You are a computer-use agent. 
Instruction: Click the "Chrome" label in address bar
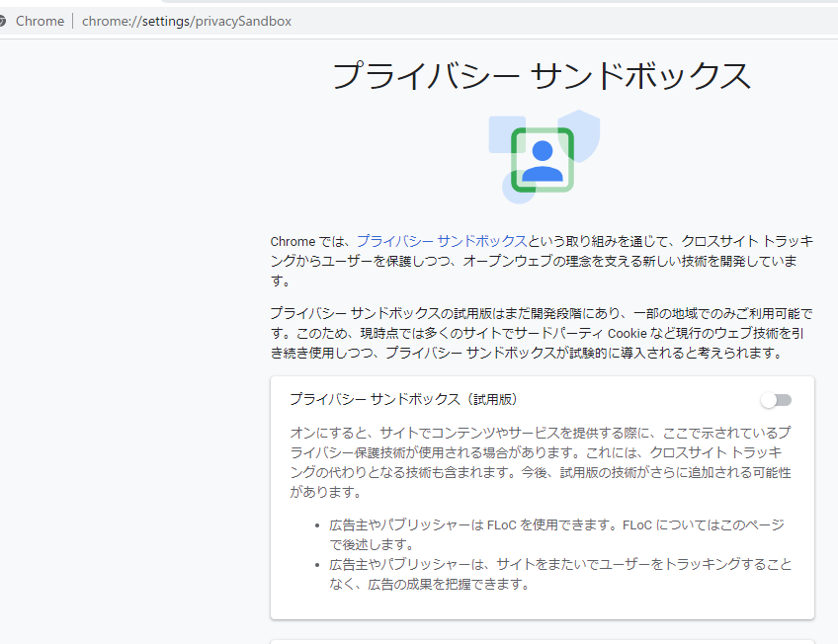pyautogui.click(x=41, y=21)
